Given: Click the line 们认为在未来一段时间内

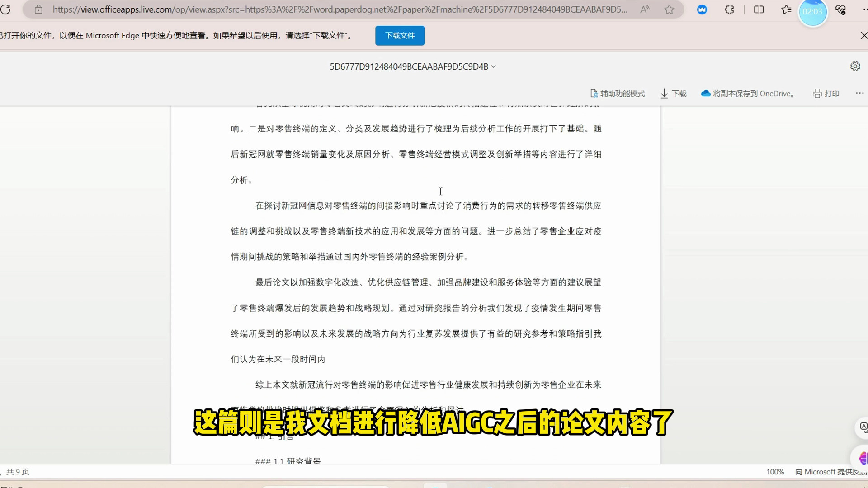Looking at the screenshot, I should (278, 359).
